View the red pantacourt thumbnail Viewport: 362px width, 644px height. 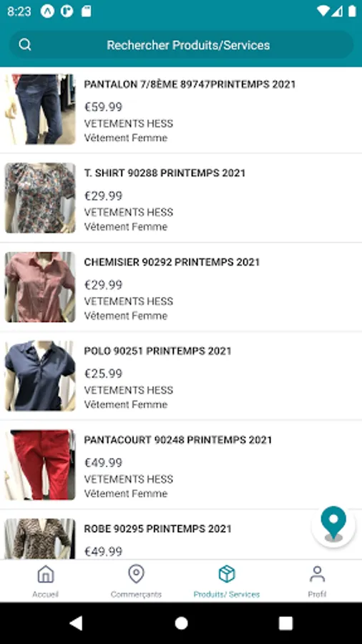pos(40,464)
